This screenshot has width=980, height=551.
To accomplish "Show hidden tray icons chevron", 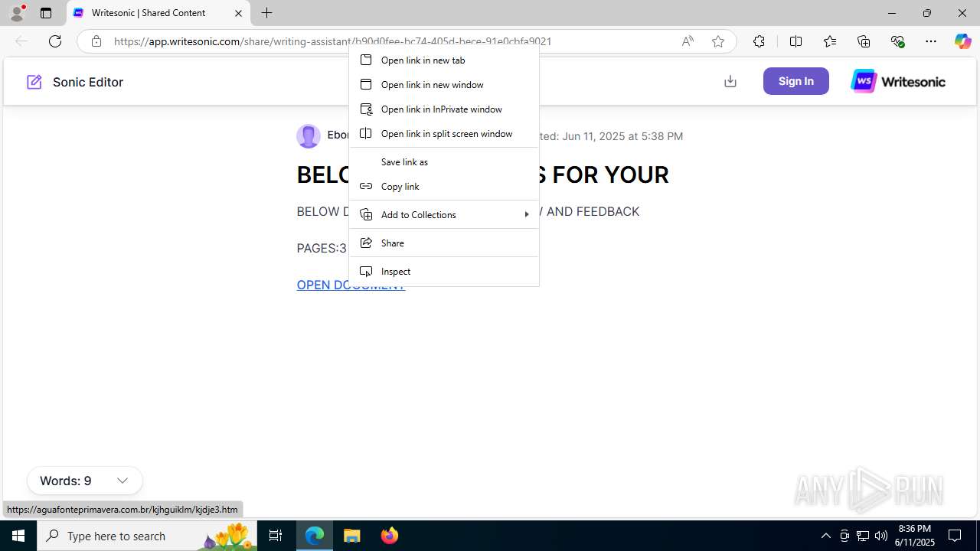I will (826, 536).
